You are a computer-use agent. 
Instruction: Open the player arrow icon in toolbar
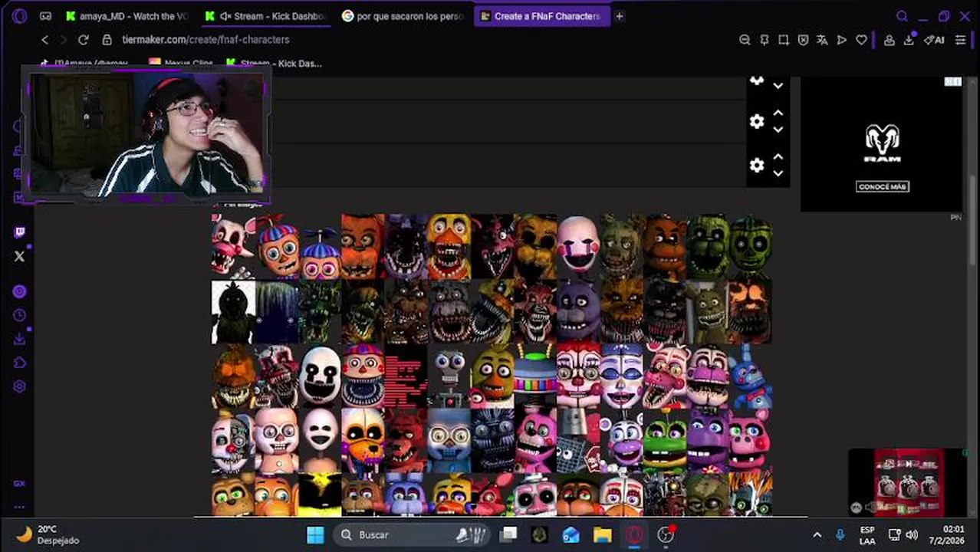click(842, 40)
